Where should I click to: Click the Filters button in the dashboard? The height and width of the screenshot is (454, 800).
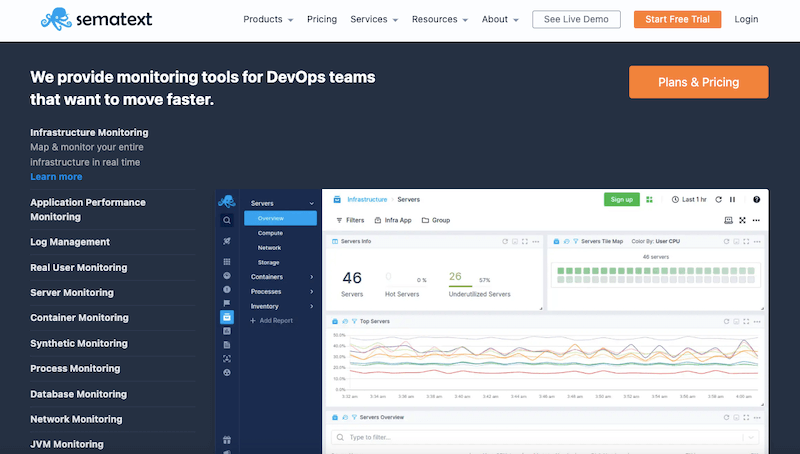pos(350,220)
